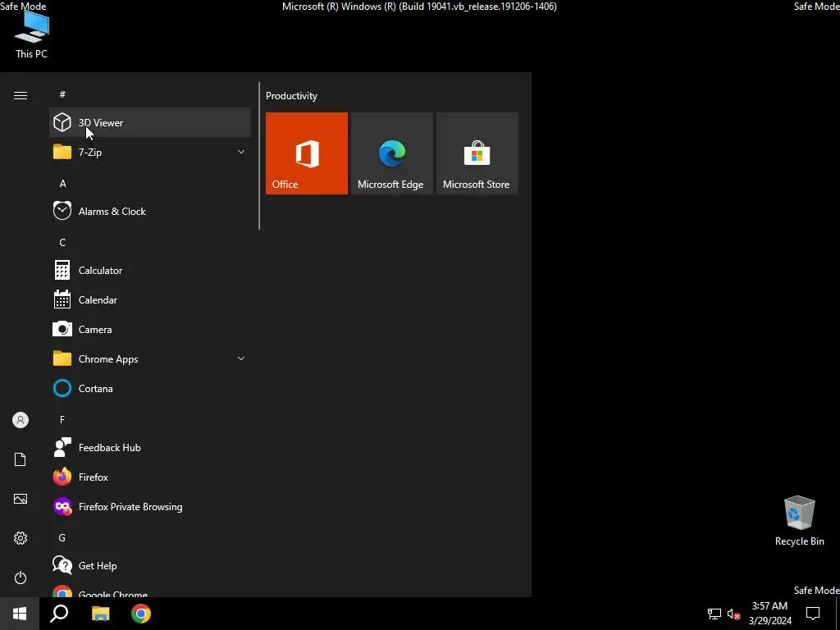The width and height of the screenshot is (840, 630).
Task: Open the Action Center notifications icon
Action: (x=813, y=614)
